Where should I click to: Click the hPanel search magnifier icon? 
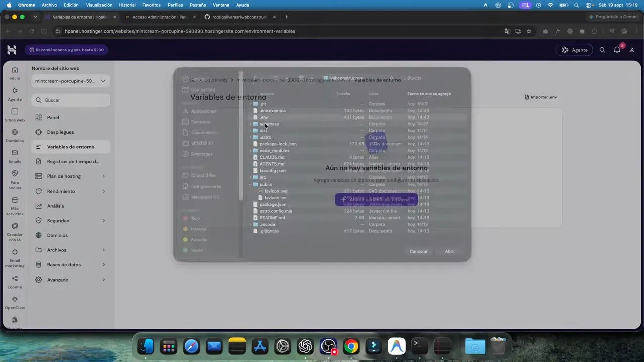[x=602, y=50]
